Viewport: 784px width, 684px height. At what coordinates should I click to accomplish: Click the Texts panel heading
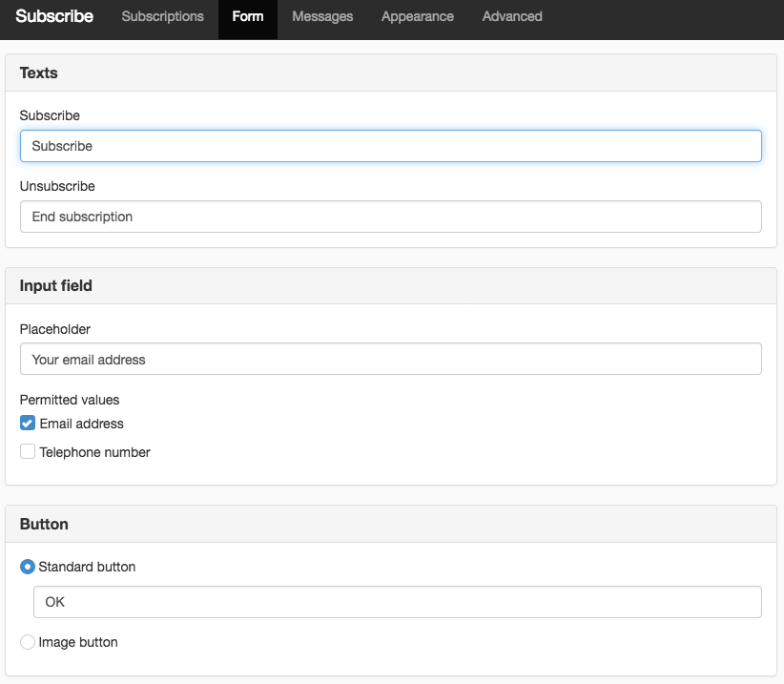pyautogui.click(x=38, y=73)
